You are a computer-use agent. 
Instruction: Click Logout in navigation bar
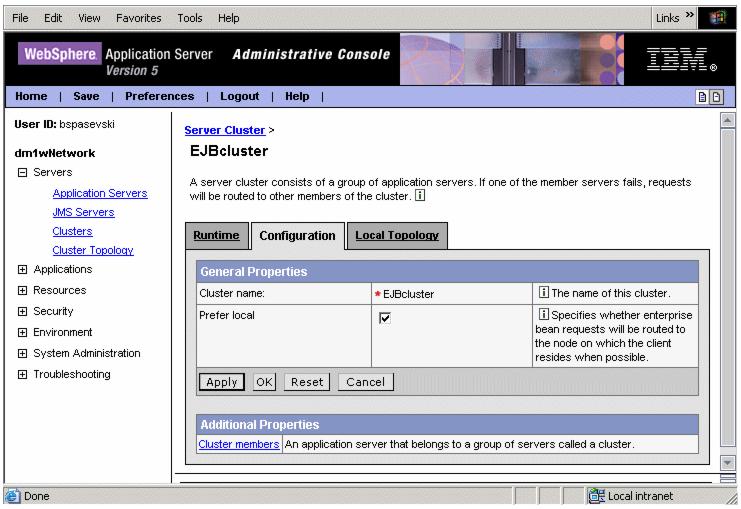tap(240, 96)
